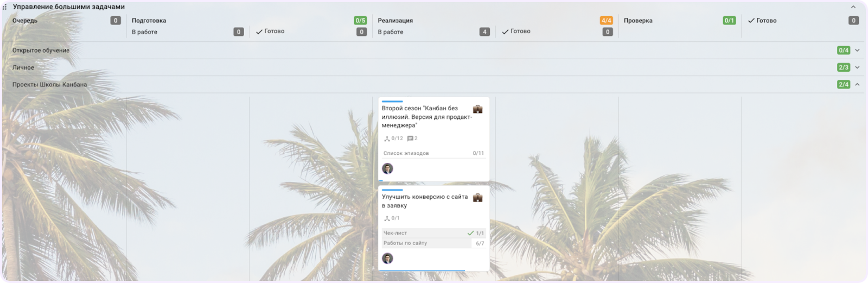This screenshot has height=283, width=868.
Task: Open the Работы по сайту checklist
Action: (433, 243)
